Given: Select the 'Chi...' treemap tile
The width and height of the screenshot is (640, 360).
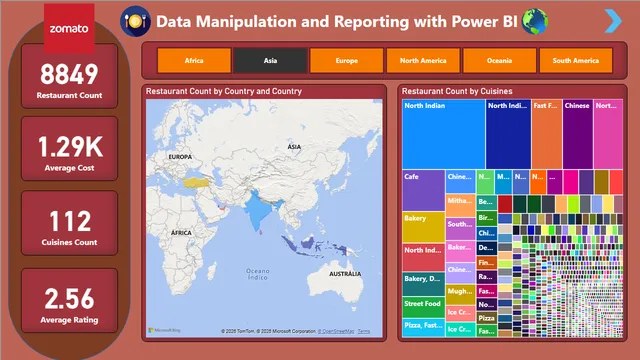Looking at the screenshot, I should tap(487, 233).
